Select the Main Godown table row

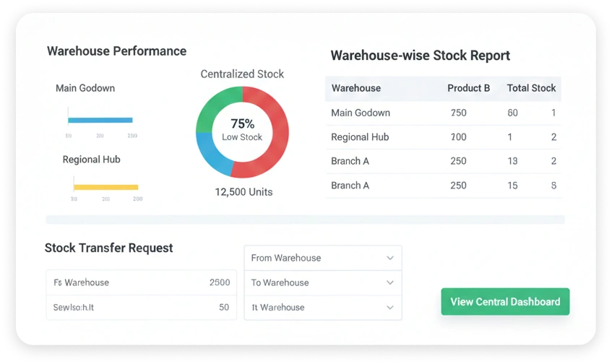444,113
